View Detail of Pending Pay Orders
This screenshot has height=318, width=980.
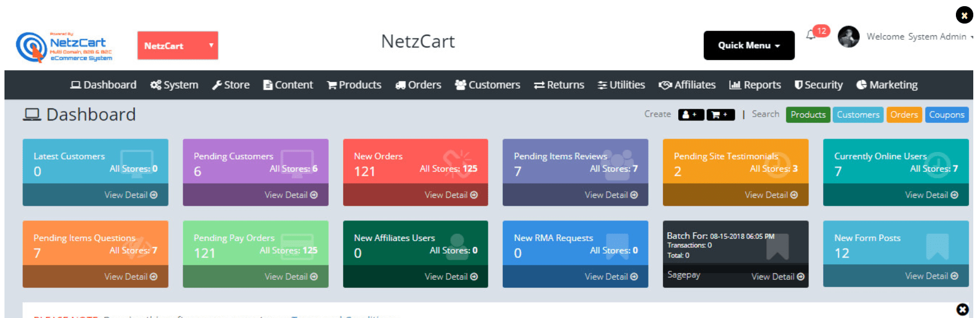(x=291, y=277)
